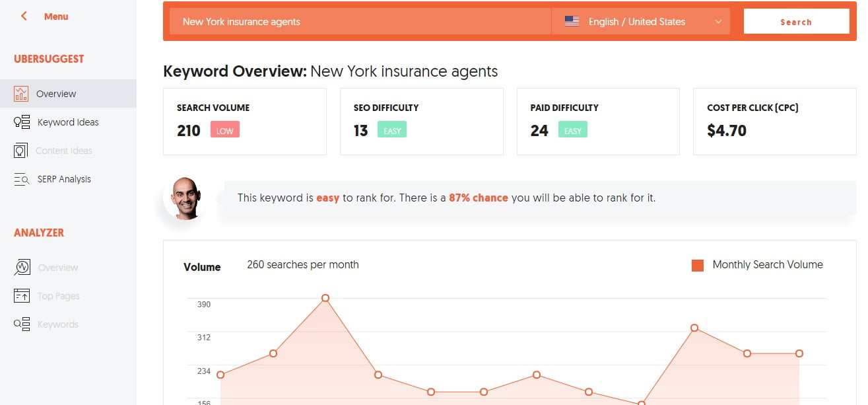Image resolution: width=868 pixels, height=405 pixels.
Task: Click the Monthly Search Volume legend label
Action: pos(768,264)
